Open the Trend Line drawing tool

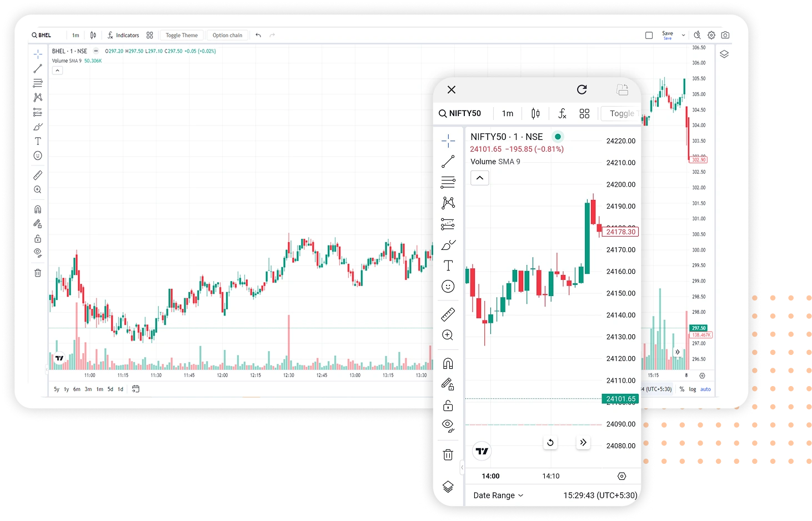(38, 68)
